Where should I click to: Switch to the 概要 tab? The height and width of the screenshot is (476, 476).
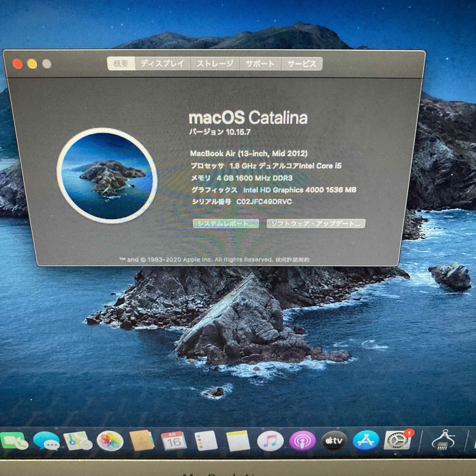coord(121,63)
